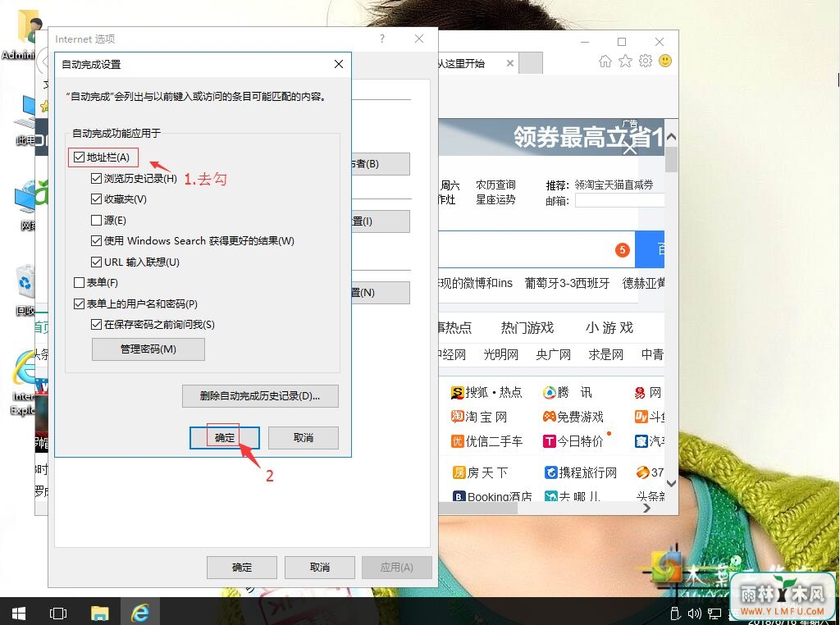Open File Explorer on taskbar
This screenshot has width=840, height=625.
(99, 613)
